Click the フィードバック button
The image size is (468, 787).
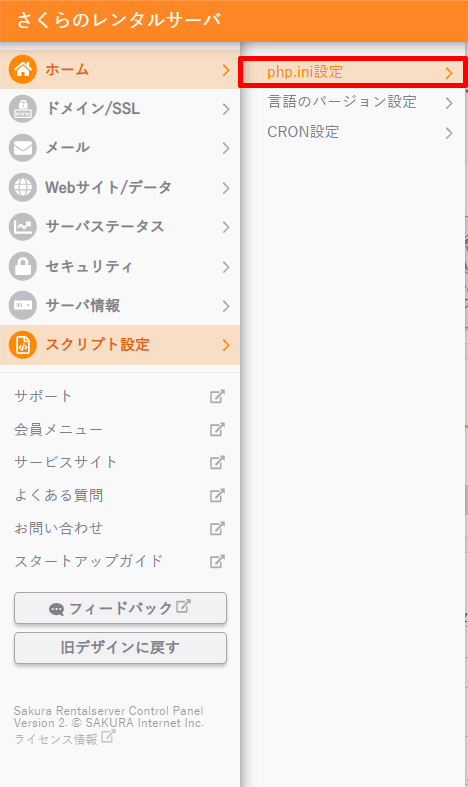click(x=121, y=608)
